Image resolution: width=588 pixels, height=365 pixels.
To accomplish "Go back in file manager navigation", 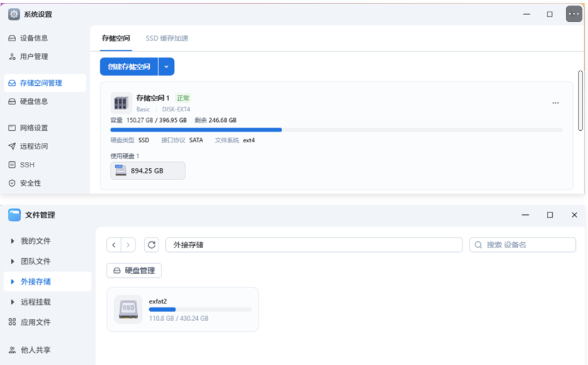I will 114,245.
